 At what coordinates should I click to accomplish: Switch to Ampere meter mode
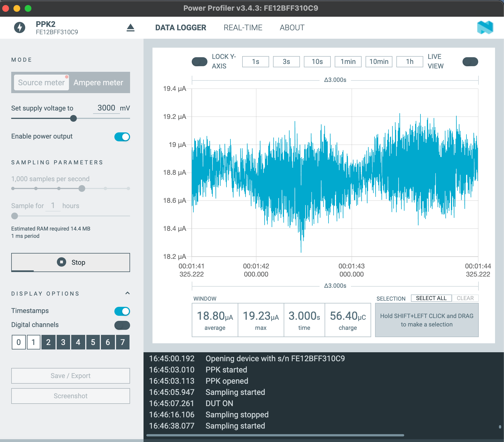tap(98, 82)
